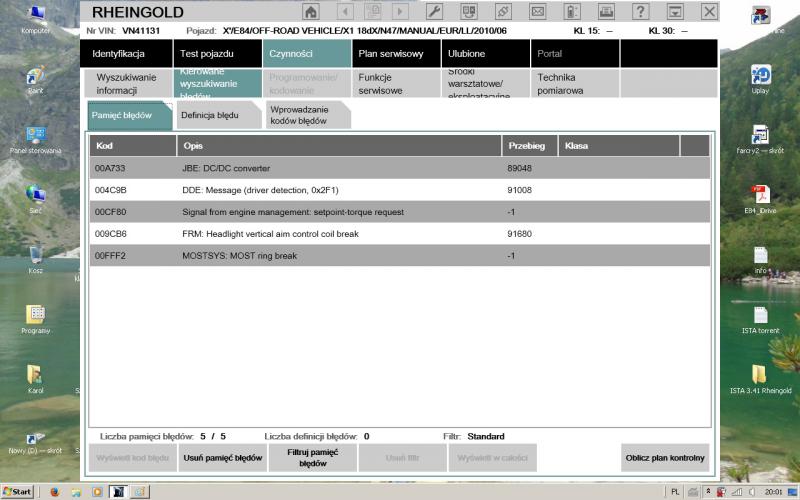800x500 pixels.
Task: Select Kierowane wyszukiwanie błędów sub-tab
Action: pyautogui.click(x=218, y=84)
